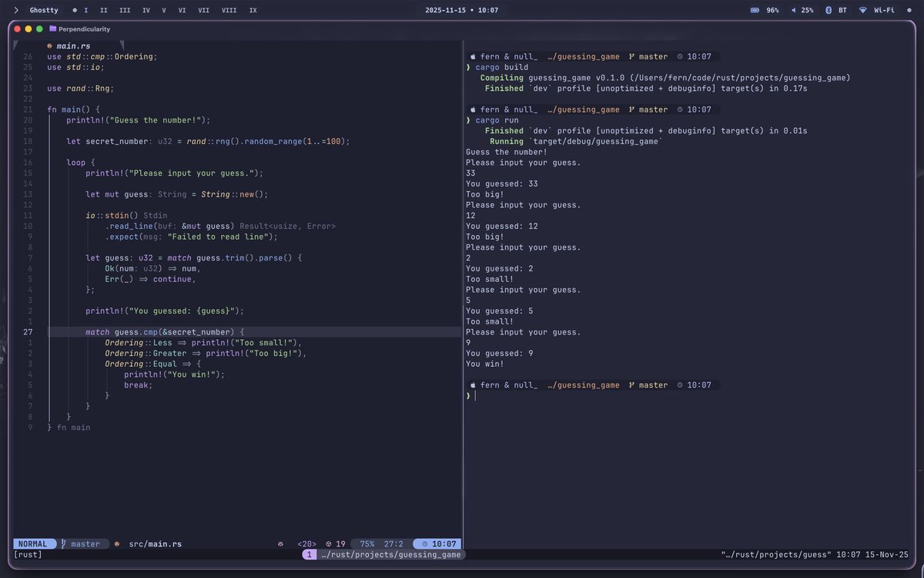
Task: Click the 'use rand::Rng;' line
Action: pyautogui.click(x=80, y=89)
